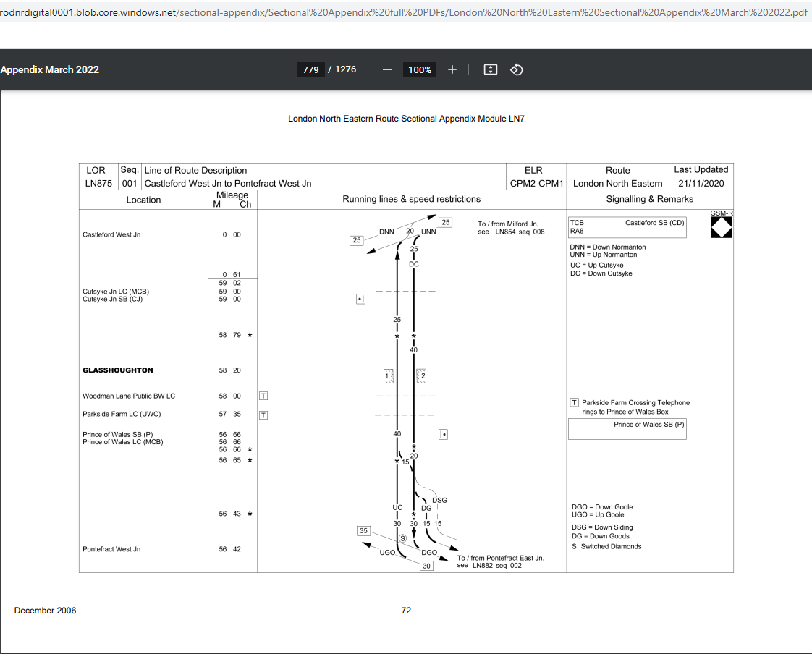Click the boxed 25 speed marker near Milford Jn text

[445, 222]
